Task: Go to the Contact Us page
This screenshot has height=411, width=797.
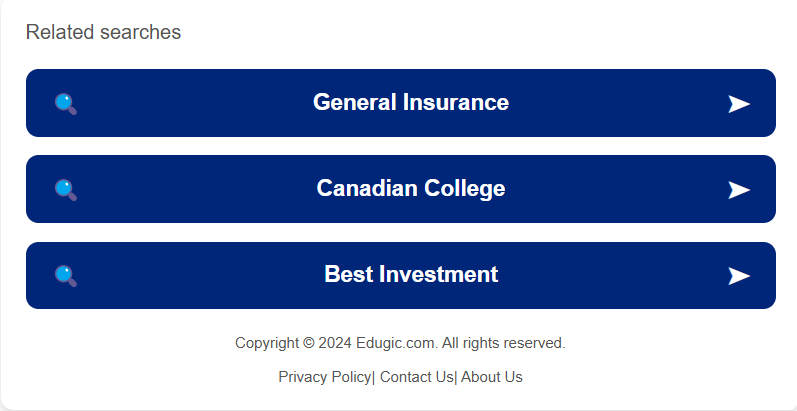Action: tap(416, 377)
